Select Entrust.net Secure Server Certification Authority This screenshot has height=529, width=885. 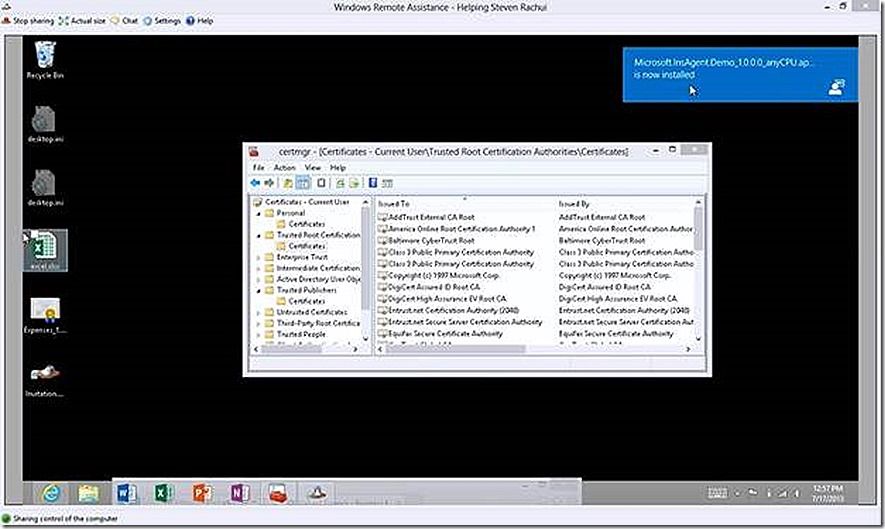click(465, 322)
